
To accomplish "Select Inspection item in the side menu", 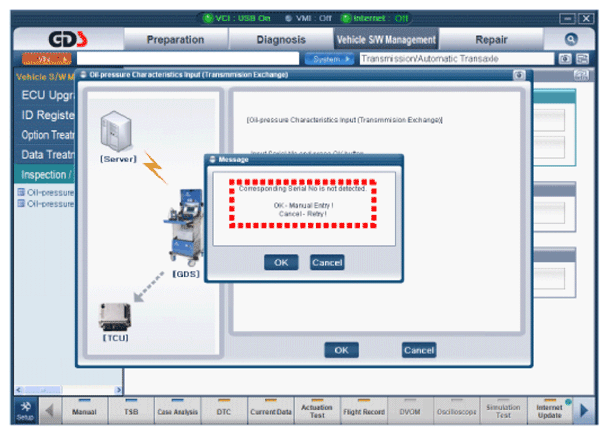I will pyautogui.click(x=45, y=175).
